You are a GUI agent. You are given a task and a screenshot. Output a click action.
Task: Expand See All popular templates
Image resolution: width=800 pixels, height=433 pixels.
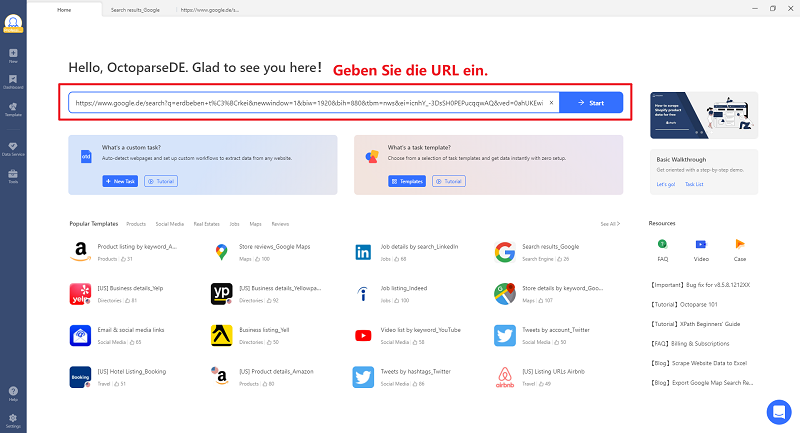(610, 224)
